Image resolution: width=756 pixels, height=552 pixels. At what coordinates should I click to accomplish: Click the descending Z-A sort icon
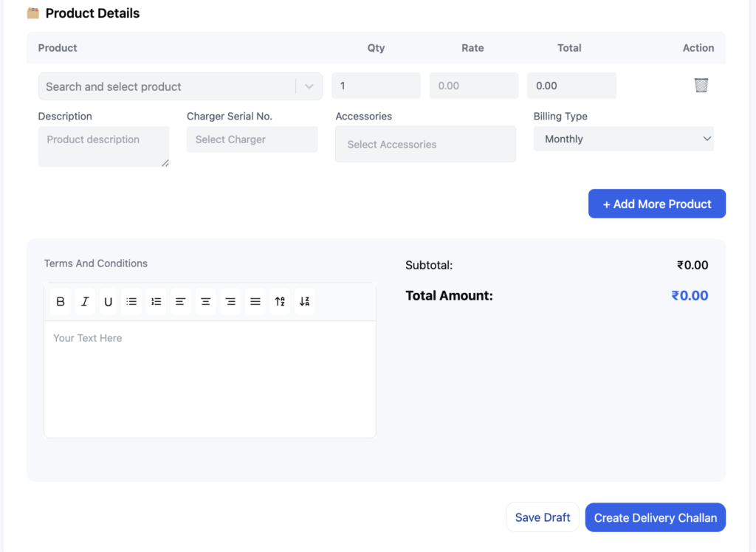pos(304,302)
